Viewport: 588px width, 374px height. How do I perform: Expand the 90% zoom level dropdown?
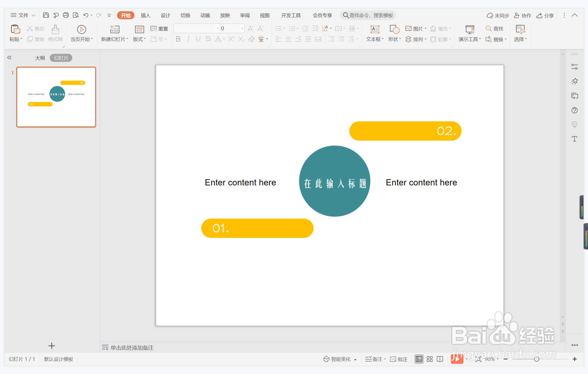[x=498, y=359]
